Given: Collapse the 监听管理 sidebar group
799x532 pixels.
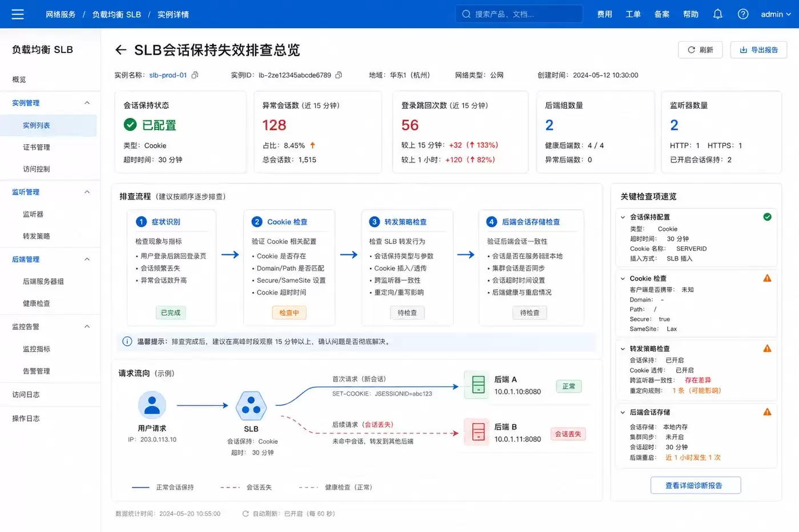Looking at the screenshot, I should (x=87, y=192).
